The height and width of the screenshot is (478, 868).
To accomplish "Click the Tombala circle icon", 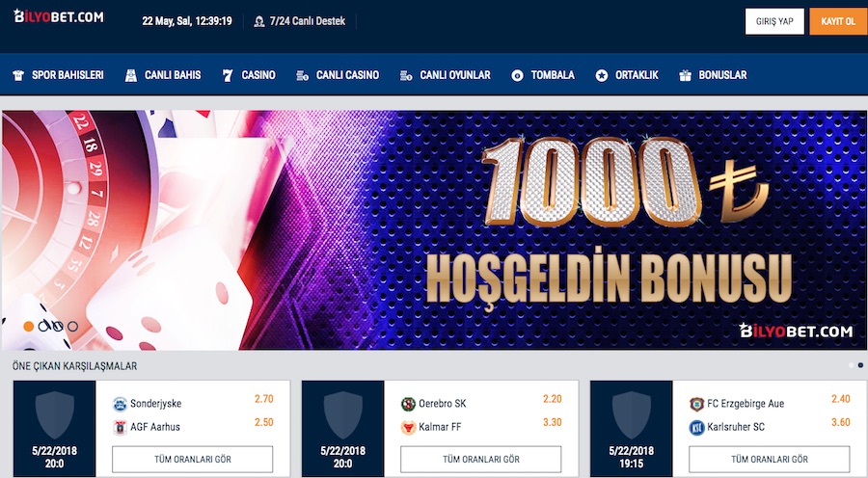I will point(517,76).
